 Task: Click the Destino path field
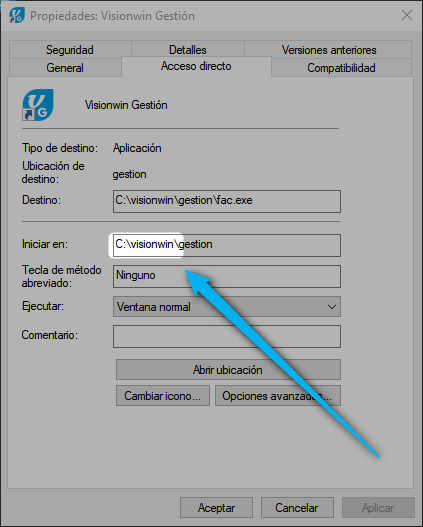227,201
